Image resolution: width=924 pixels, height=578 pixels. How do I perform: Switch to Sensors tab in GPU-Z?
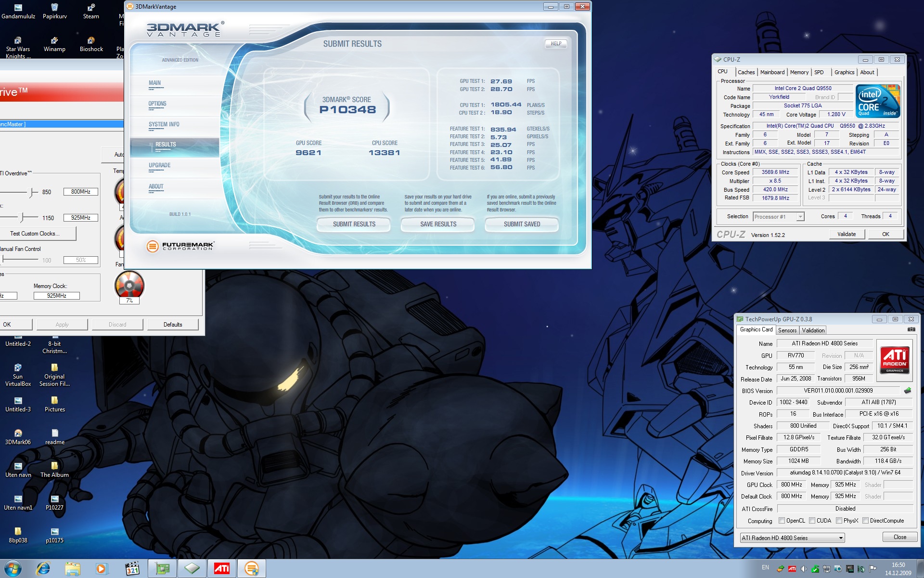point(787,330)
